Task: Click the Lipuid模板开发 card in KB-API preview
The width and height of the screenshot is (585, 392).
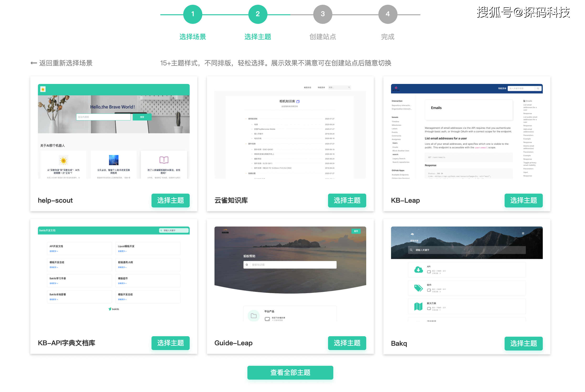Action: [x=148, y=248]
